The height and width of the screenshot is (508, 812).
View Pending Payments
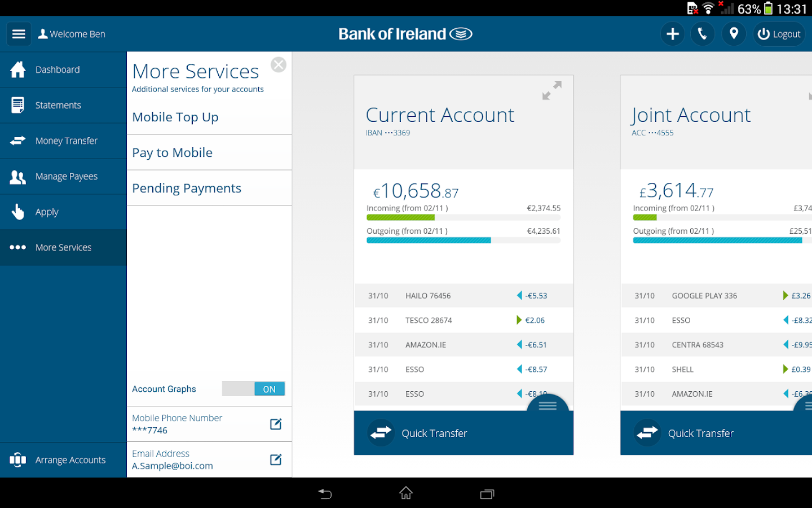coord(209,188)
